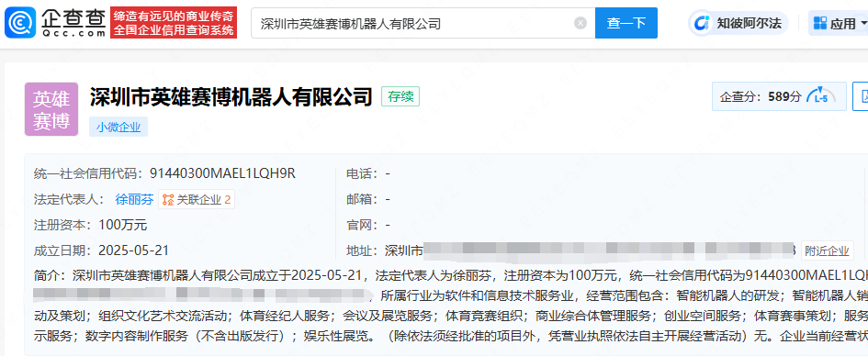The width and height of the screenshot is (868, 356).
Task: Click the 简介 company description paragraph
Action: [451, 306]
